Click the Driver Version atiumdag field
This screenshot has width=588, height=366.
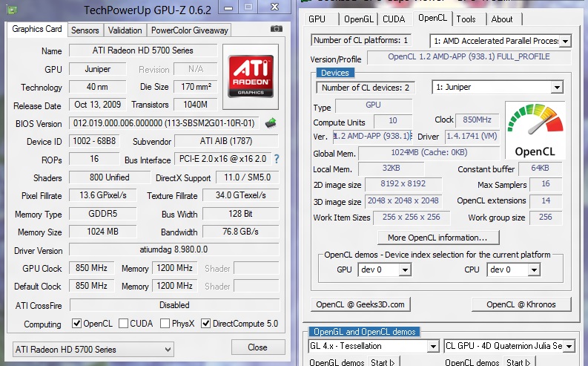tap(174, 249)
